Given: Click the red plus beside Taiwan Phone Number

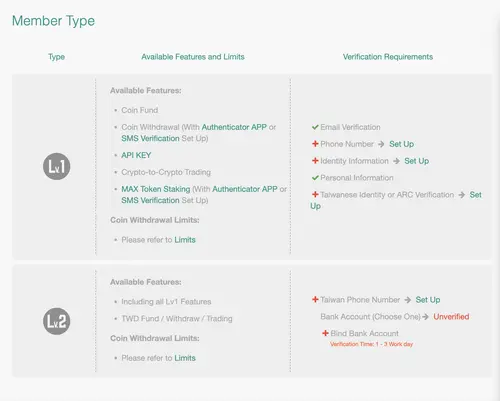Looking at the screenshot, I should (x=315, y=299).
